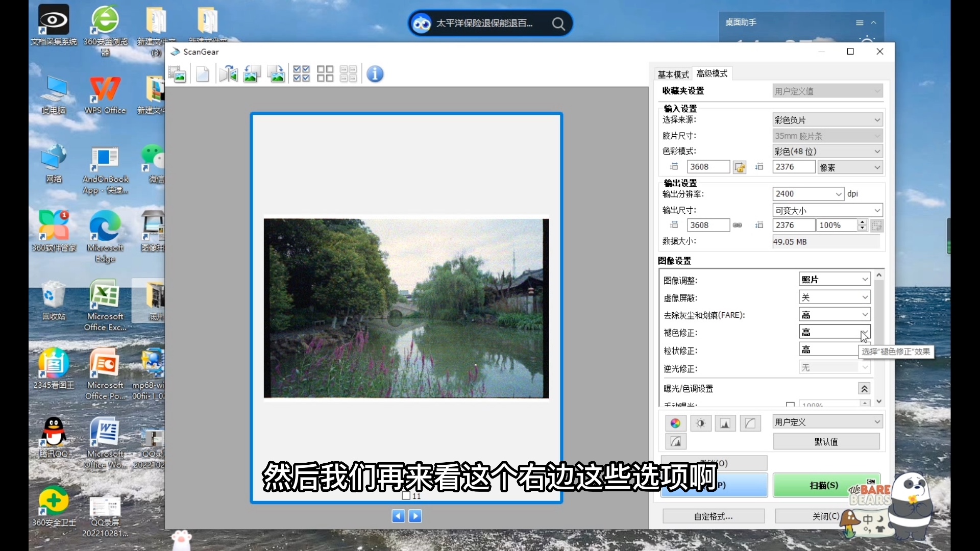Image resolution: width=980 pixels, height=551 pixels.
Task: Open the 像素 unit dropdown
Action: 850,167
